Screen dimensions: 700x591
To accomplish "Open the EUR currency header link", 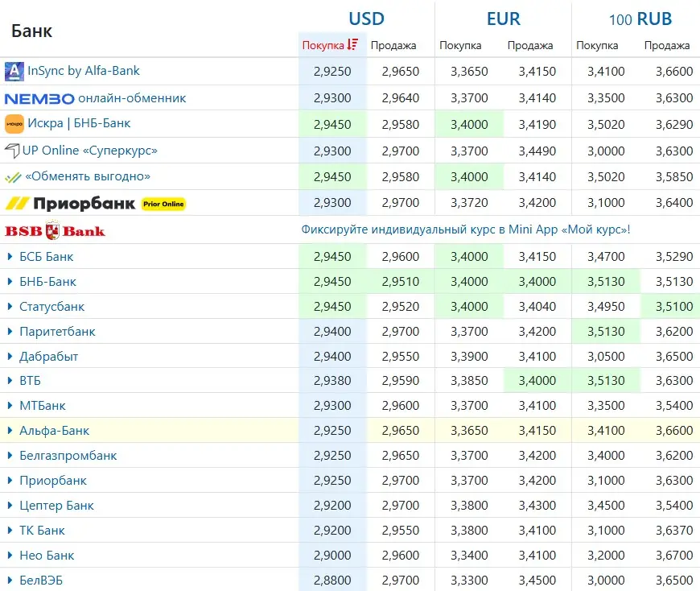I will (x=504, y=19).
